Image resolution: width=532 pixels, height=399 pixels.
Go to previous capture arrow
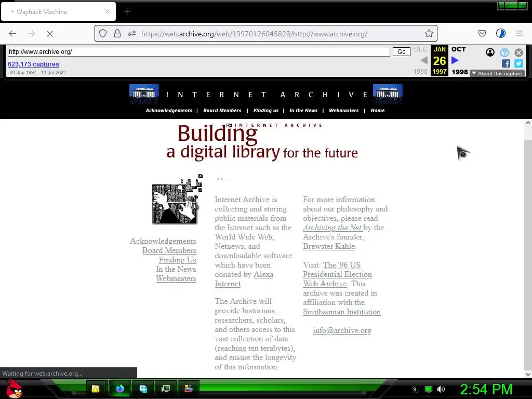(423, 60)
